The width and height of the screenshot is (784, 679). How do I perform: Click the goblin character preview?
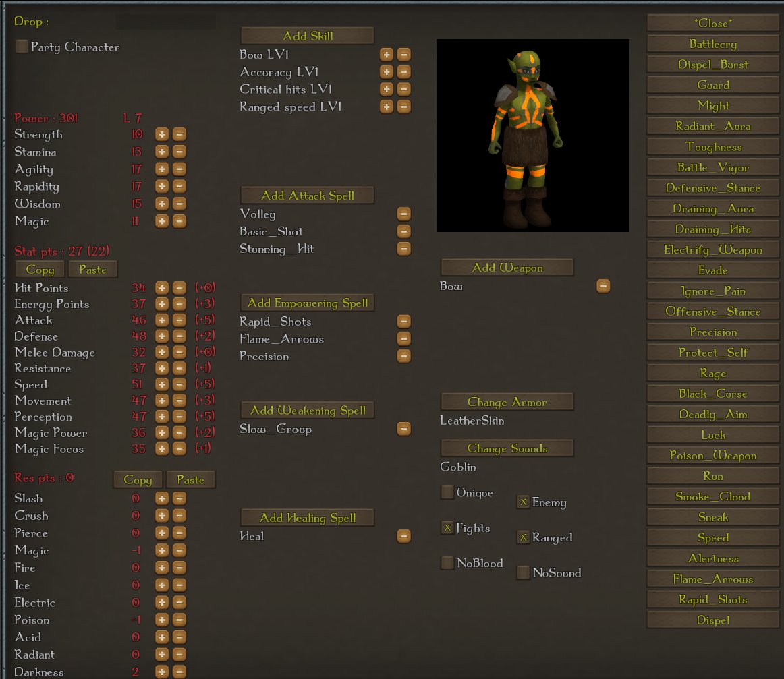click(x=532, y=136)
